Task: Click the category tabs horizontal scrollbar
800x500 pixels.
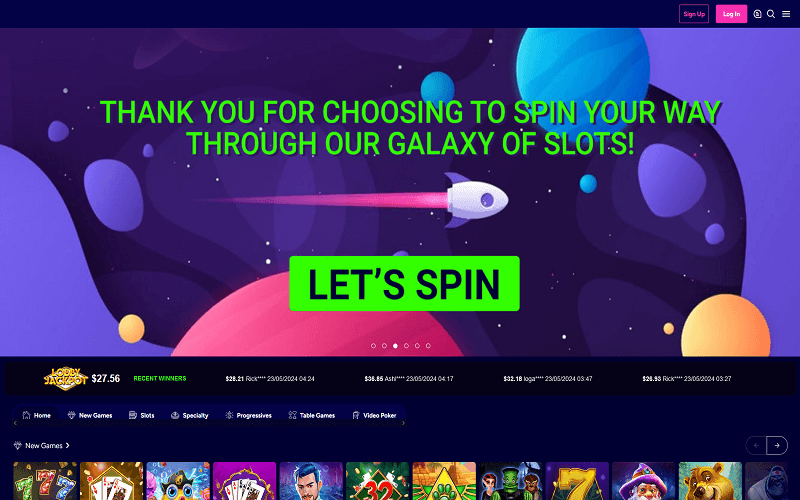Action: pyautogui.click(x=209, y=423)
